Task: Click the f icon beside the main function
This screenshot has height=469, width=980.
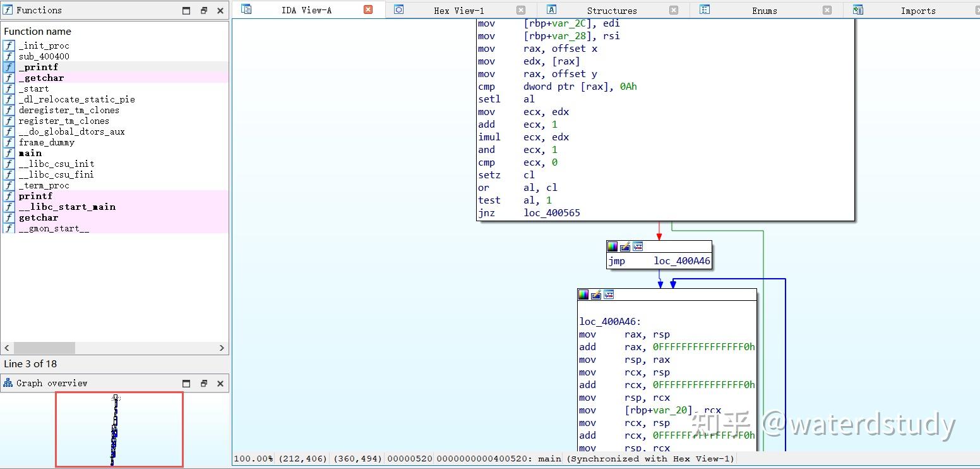Action: click(x=8, y=153)
